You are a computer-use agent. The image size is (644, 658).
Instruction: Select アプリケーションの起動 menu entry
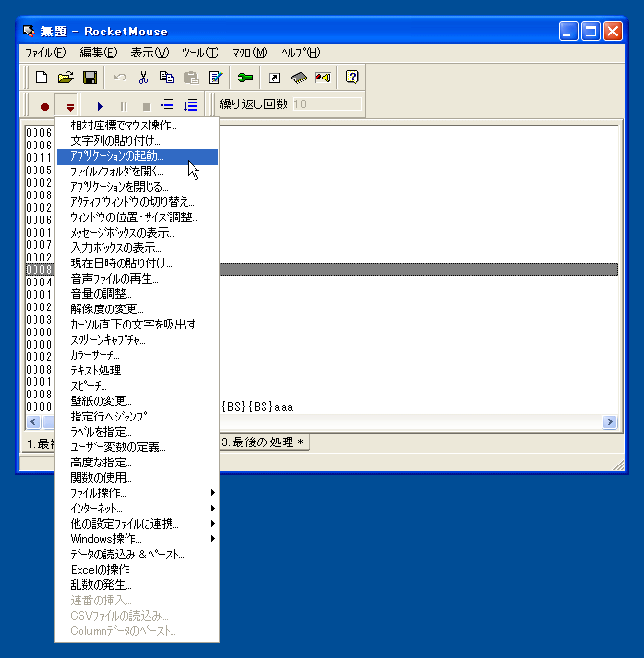pyautogui.click(x=137, y=156)
